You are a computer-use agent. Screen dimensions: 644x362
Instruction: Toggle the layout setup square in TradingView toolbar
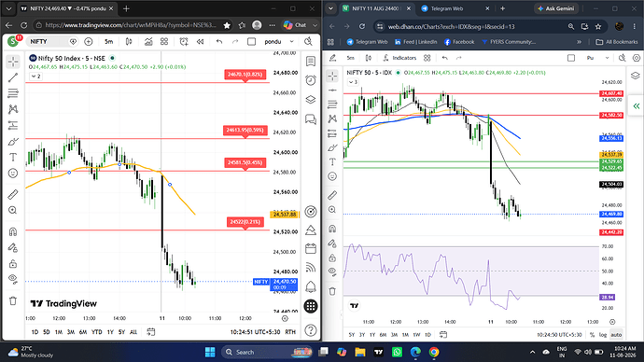click(251, 41)
